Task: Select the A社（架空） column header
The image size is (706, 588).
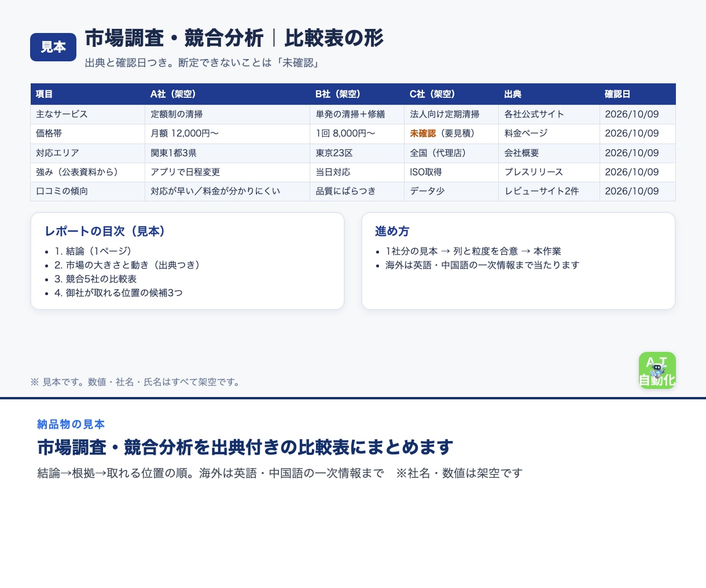Action: tap(227, 94)
